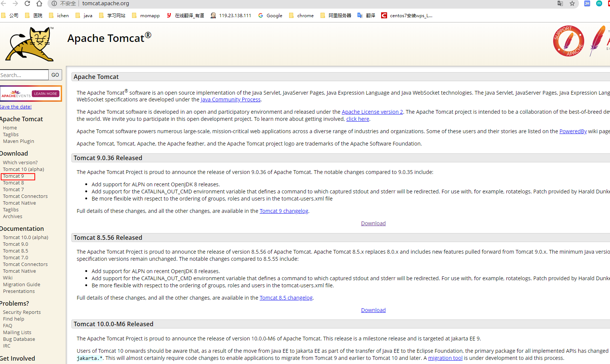Open the Security Reports page
This screenshot has height=364, width=610.
(22, 312)
